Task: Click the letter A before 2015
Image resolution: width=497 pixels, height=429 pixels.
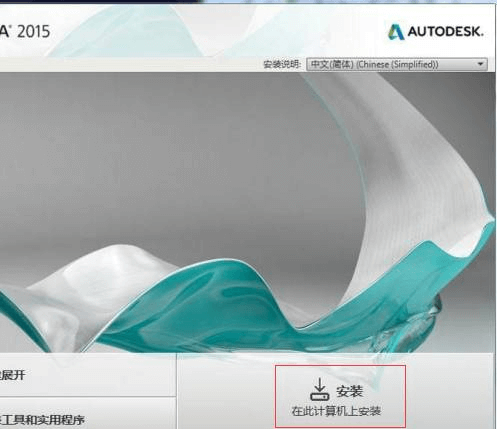Action: (5, 32)
